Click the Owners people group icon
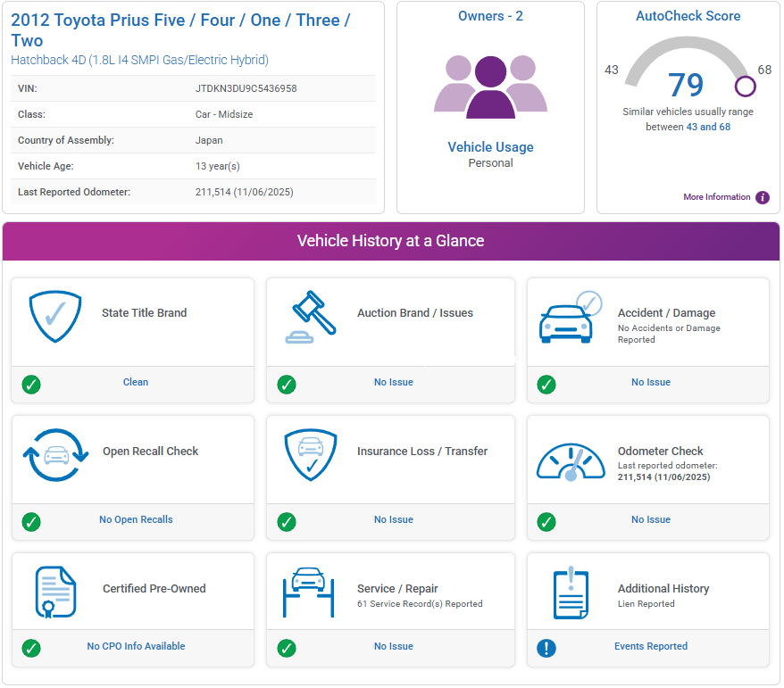This screenshot has width=784, height=688. [490, 87]
